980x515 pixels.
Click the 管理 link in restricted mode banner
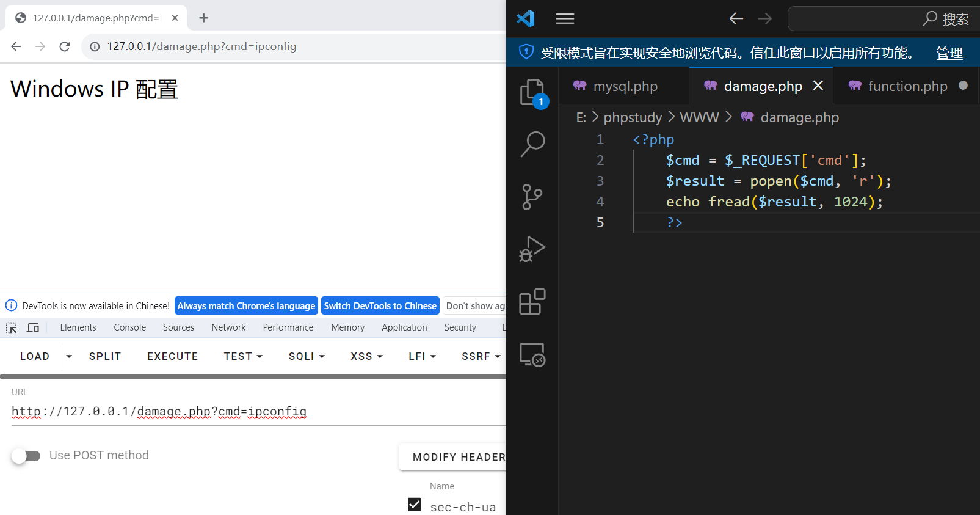click(949, 53)
